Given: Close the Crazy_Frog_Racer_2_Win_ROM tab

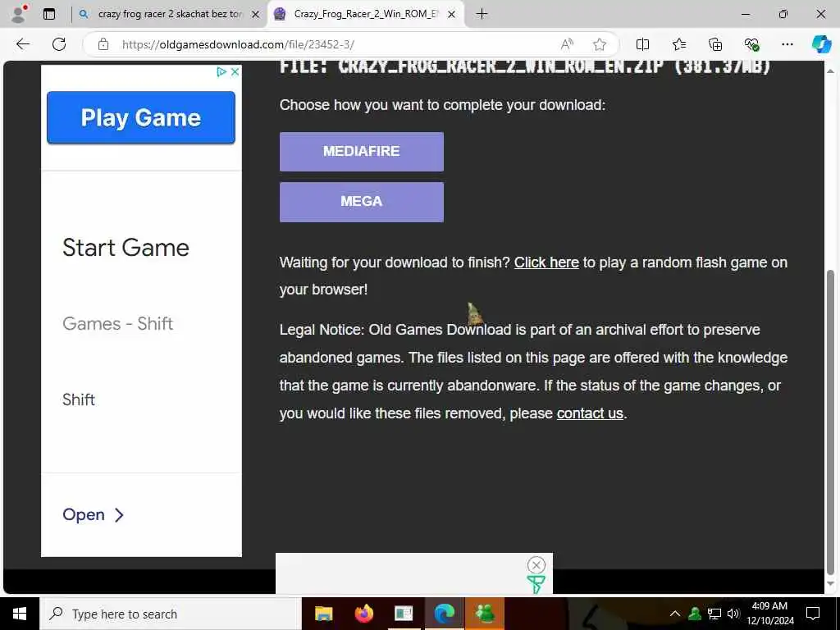Looking at the screenshot, I should click(x=452, y=15).
